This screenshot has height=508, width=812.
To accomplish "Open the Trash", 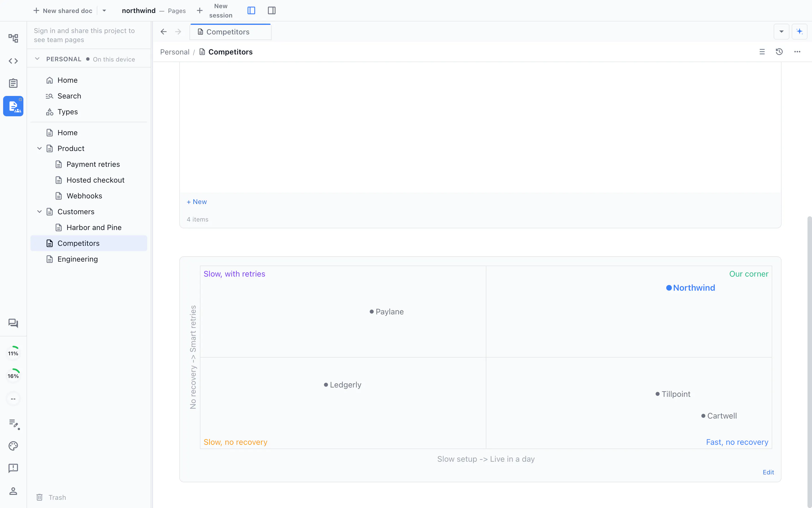I will click(x=51, y=497).
